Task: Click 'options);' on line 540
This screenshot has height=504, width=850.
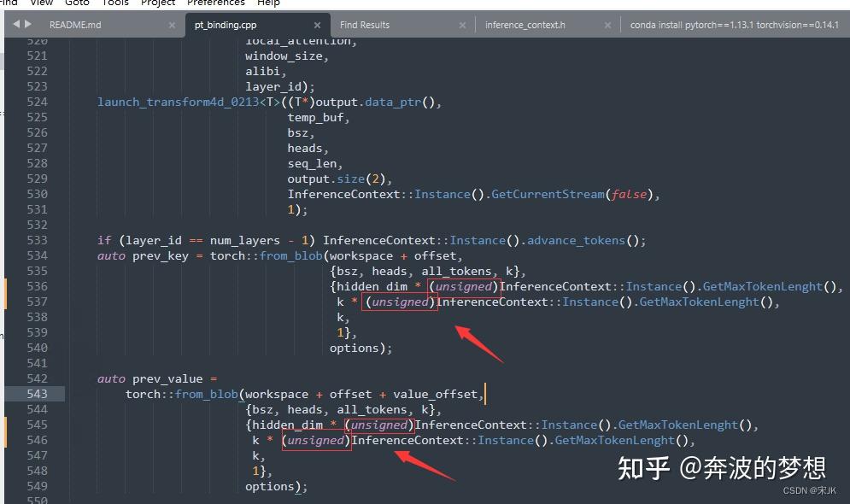Action: click(x=361, y=348)
